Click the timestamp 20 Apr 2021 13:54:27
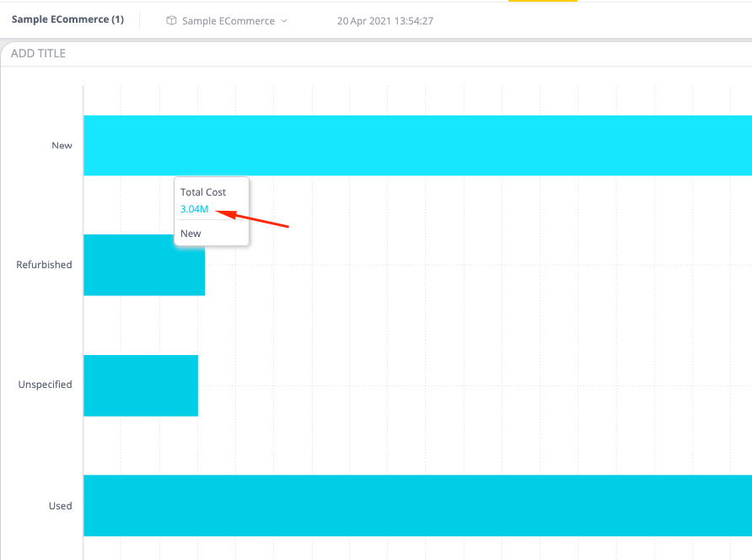 pyautogui.click(x=385, y=20)
